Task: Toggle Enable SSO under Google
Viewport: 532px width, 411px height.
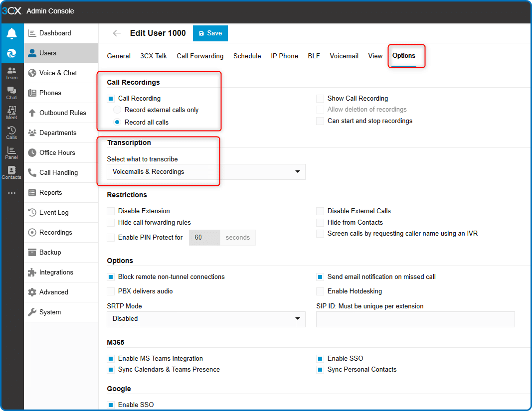Action: [111, 405]
